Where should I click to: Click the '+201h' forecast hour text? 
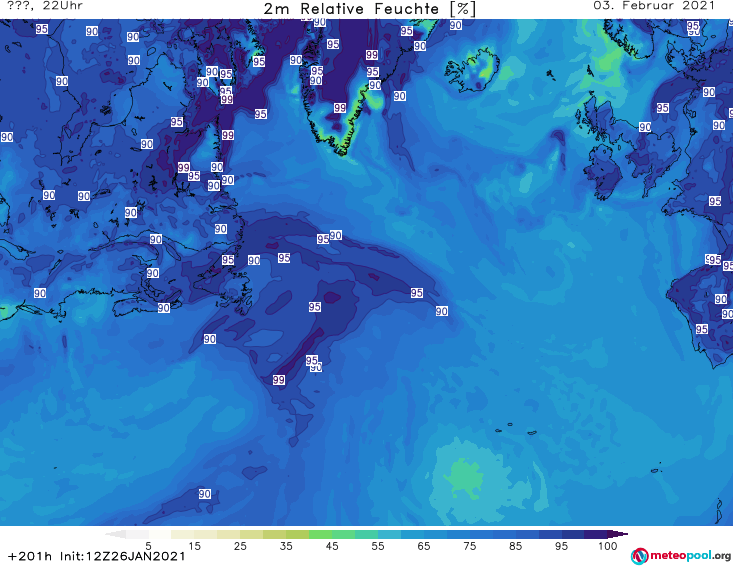30,556
